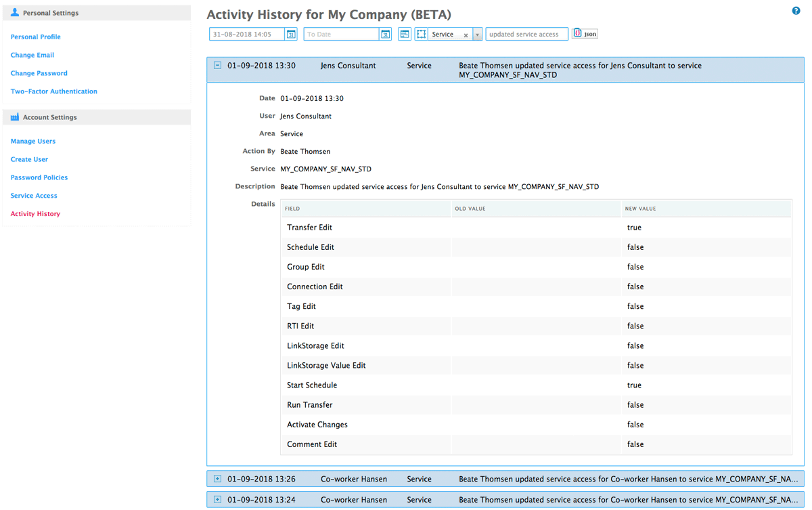The height and width of the screenshot is (510, 812).
Task: Click the area selection icon before Service
Action: pyautogui.click(x=421, y=35)
